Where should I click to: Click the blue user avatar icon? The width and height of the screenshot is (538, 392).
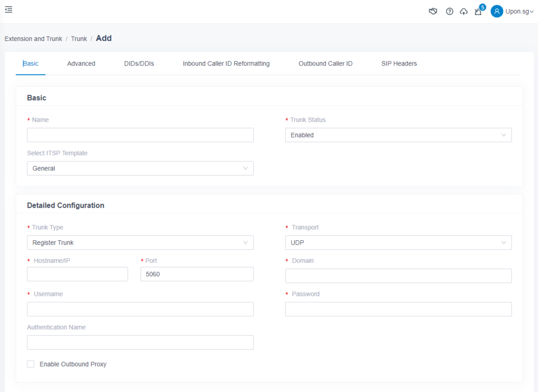coord(496,11)
